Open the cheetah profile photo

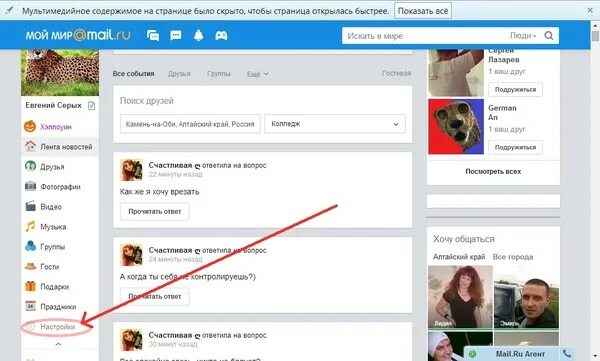click(x=60, y=72)
